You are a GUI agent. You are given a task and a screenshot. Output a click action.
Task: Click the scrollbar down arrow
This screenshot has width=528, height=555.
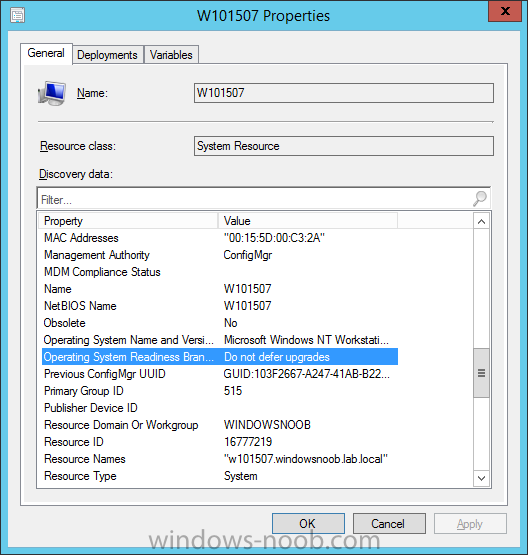coord(481,479)
